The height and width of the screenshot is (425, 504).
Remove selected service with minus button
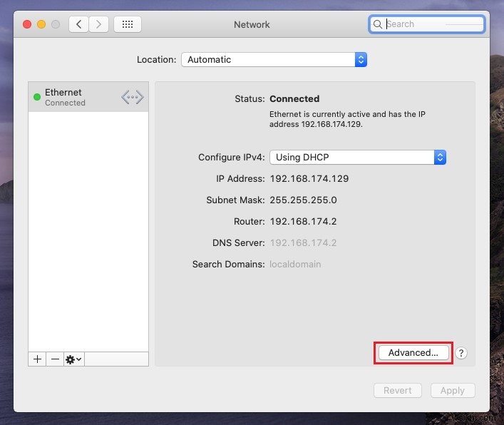55,359
